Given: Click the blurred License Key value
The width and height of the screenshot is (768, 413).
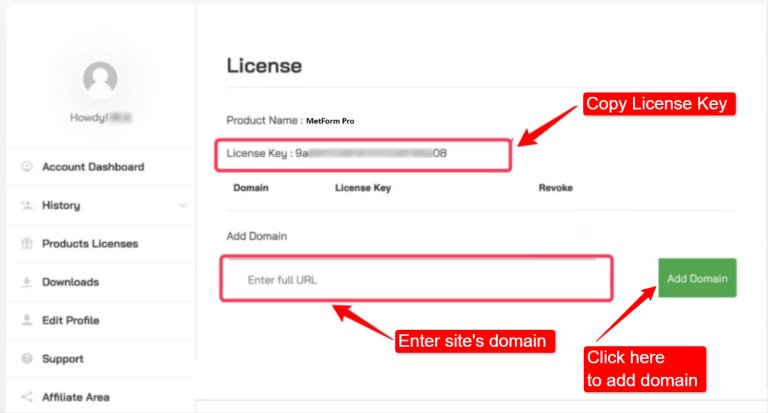Looking at the screenshot, I should 370,155.
